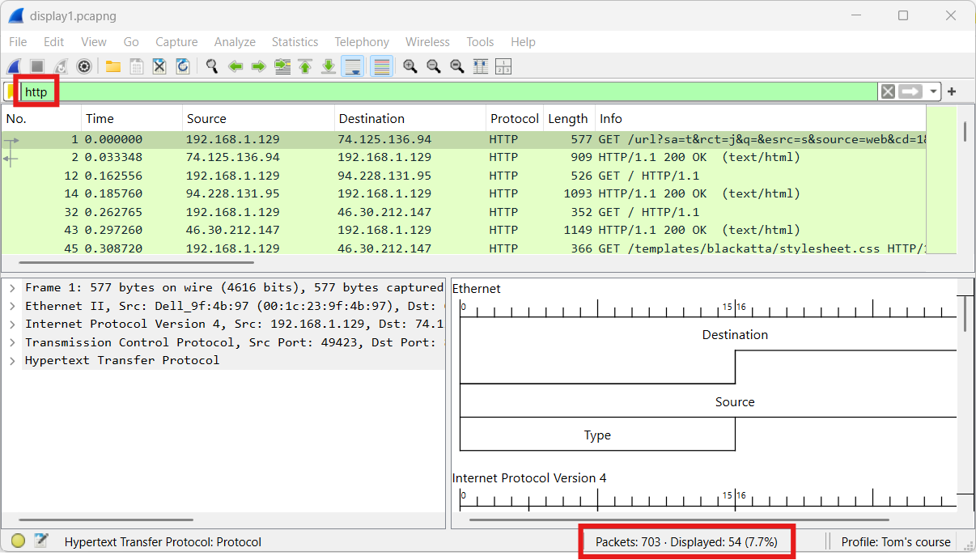Reset text to normal size
976x560 pixels.
457,66
